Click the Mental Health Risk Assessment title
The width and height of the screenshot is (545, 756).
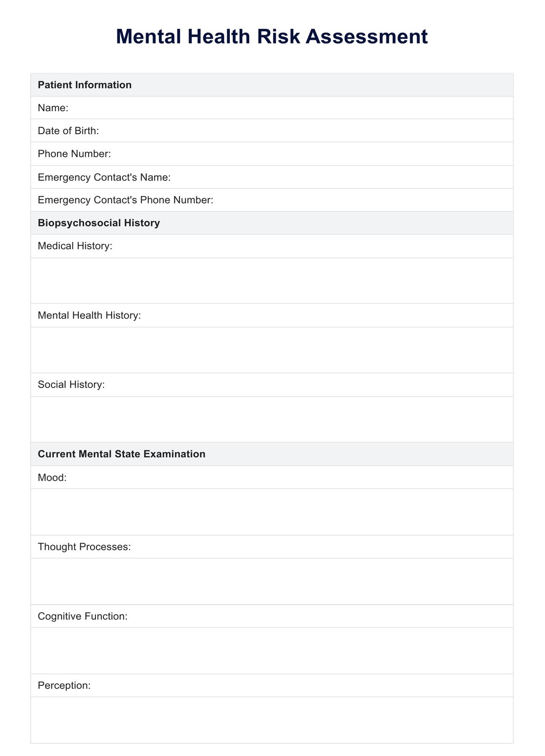pos(272,37)
